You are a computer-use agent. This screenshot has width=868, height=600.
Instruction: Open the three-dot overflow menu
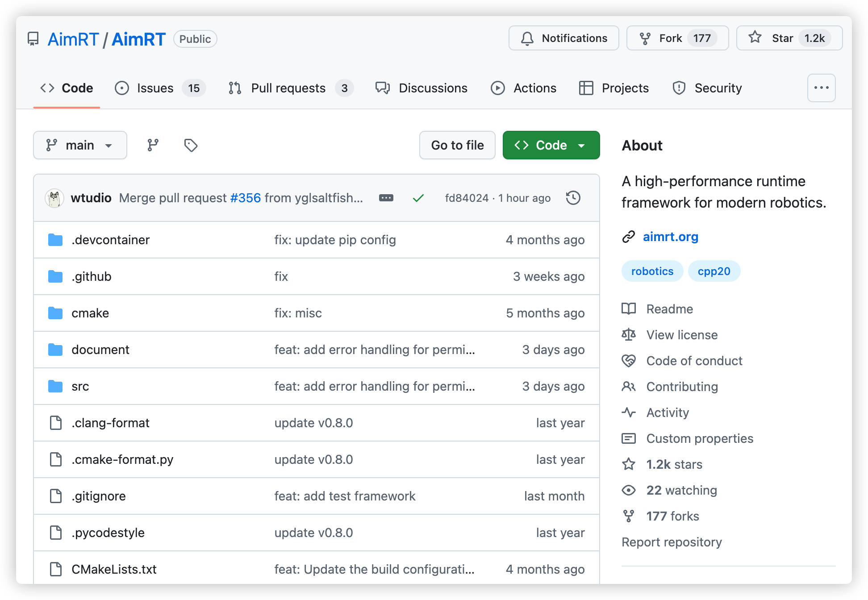coord(821,88)
